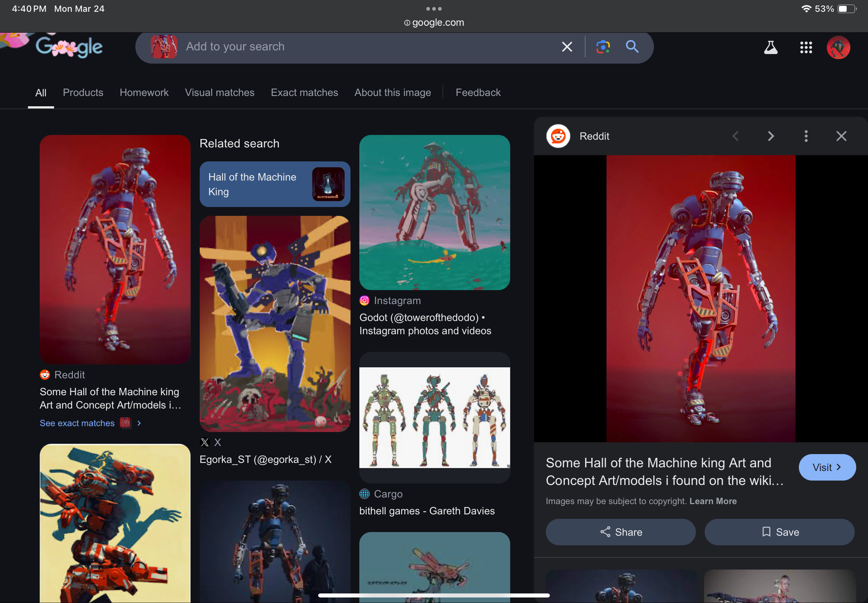This screenshot has height=603, width=868.
Task: Clear the search with the X icon
Action: (567, 47)
